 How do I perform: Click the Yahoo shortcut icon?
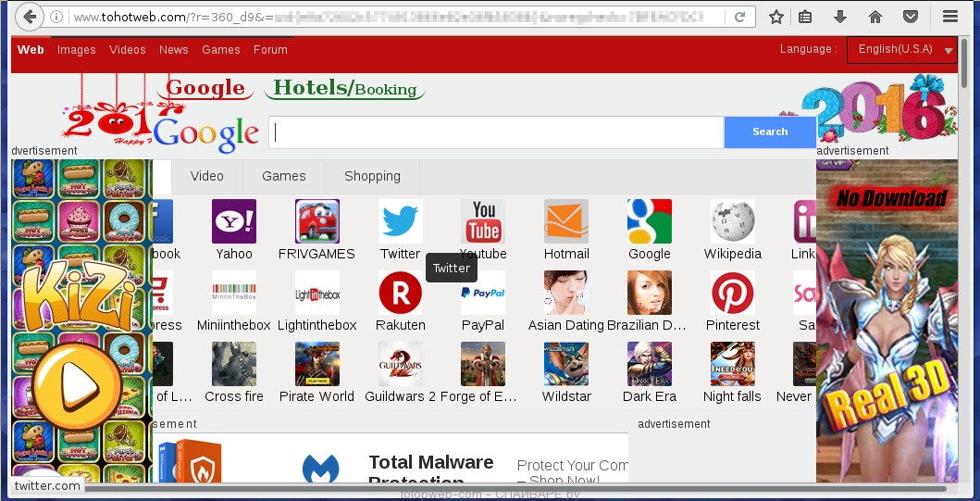point(233,221)
